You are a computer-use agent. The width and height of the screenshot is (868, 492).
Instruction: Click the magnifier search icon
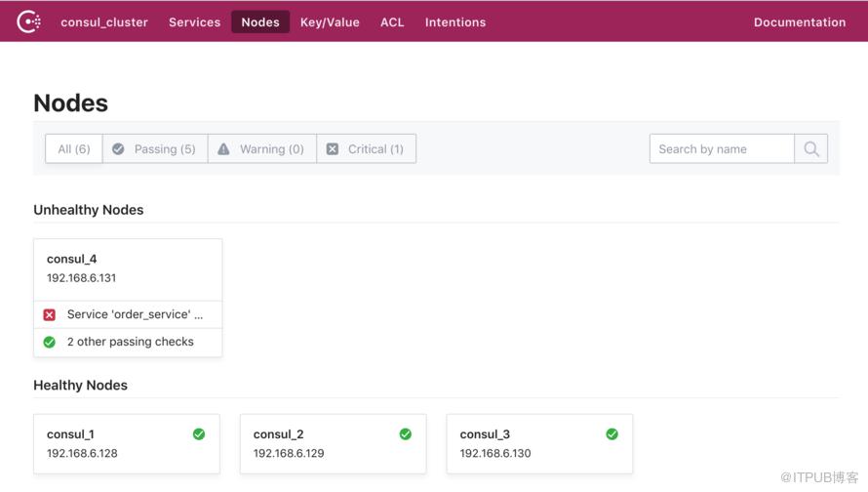point(811,149)
